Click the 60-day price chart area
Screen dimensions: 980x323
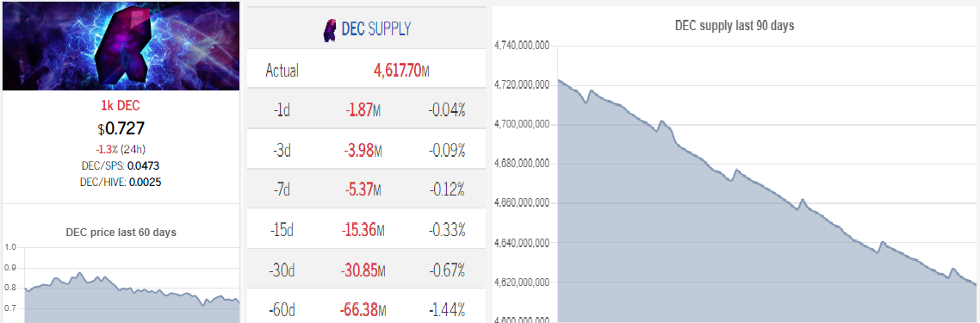[131, 284]
